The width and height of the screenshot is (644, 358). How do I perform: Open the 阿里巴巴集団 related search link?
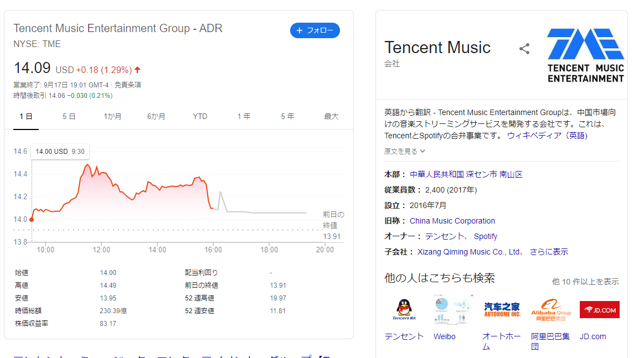pyautogui.click(x=550, y=341)
